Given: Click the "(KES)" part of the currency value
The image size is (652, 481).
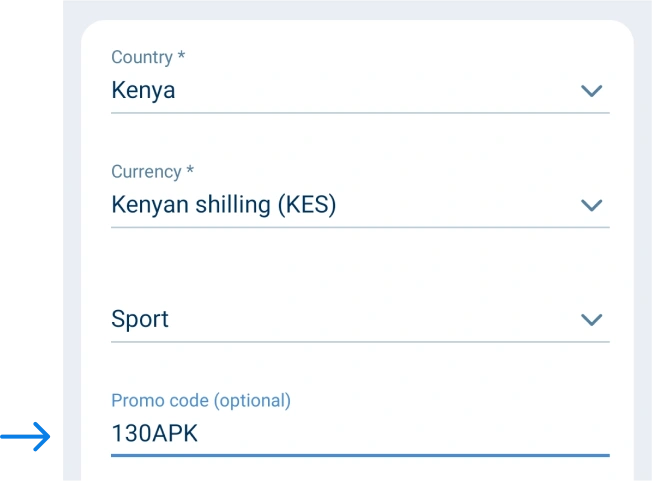Looking at the screenshot, I should coord(306,205).
